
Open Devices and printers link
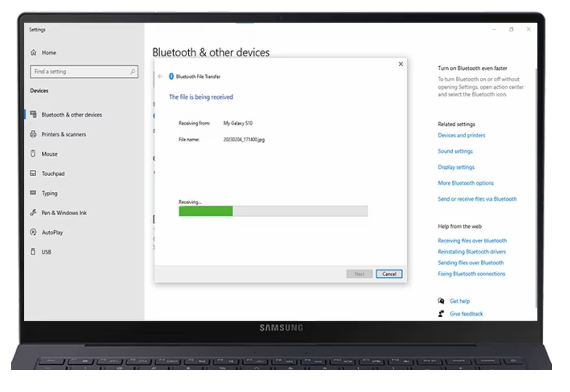point(461,135)
